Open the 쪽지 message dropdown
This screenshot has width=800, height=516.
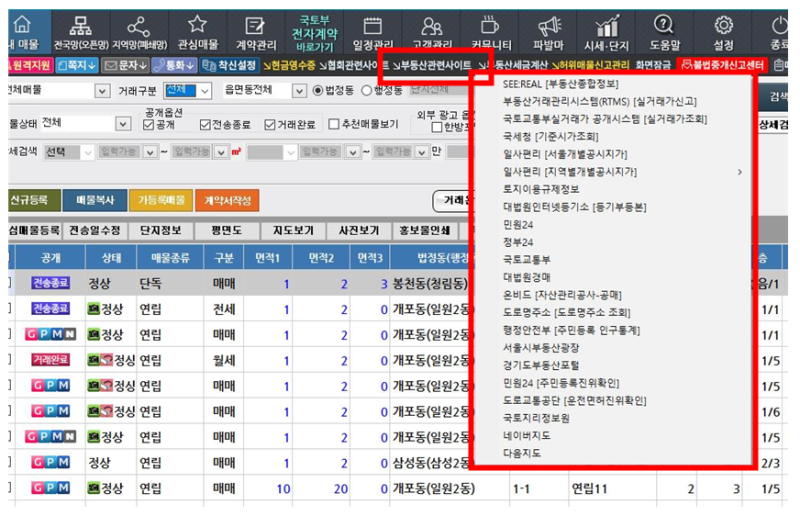coord(77,65)
